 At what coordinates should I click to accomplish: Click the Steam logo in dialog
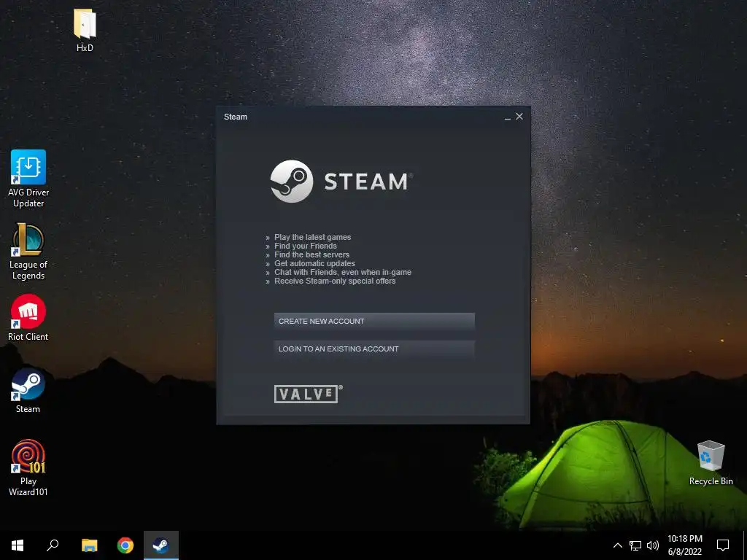[341, 182]
